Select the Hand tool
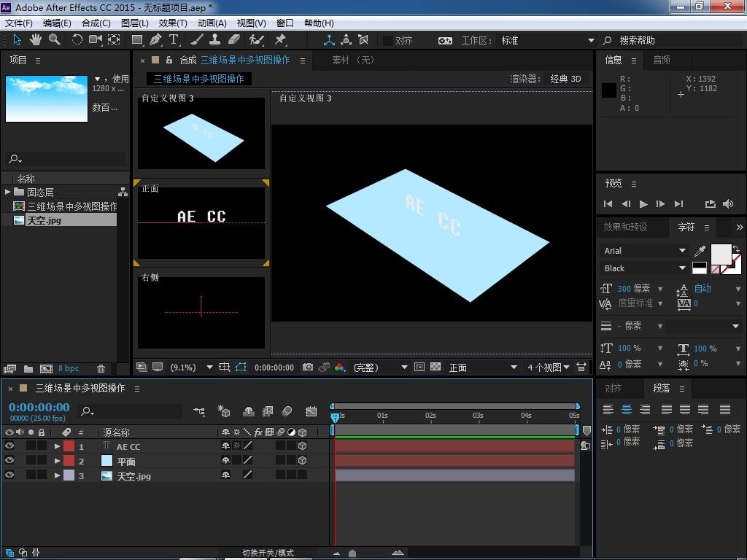The image size is (747, 560). point(36,40)
